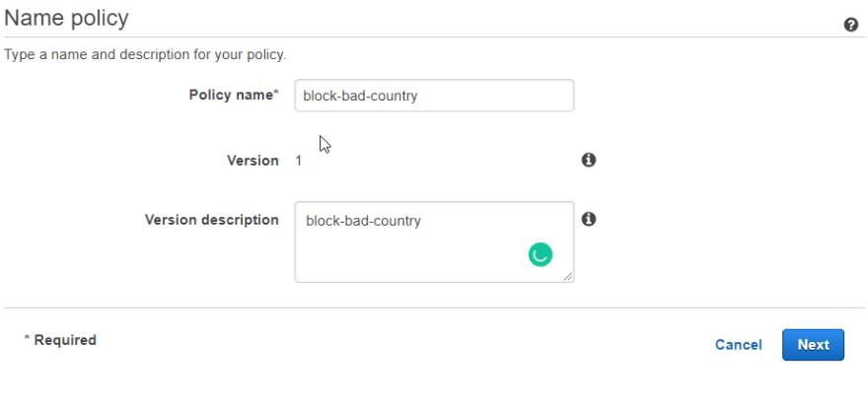Click the Name policy heading
This screenshot has width=868, height=405.
click(x=66, y=19)
